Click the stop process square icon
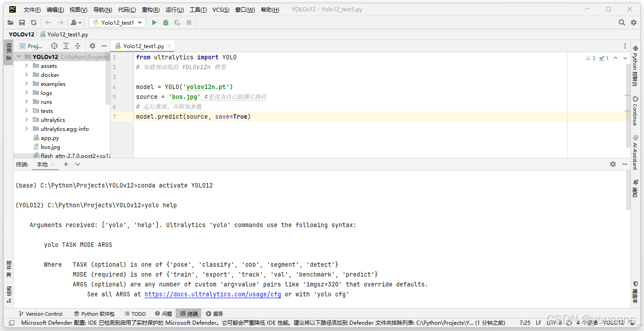The image size is (644, 331). pos(189,22)
